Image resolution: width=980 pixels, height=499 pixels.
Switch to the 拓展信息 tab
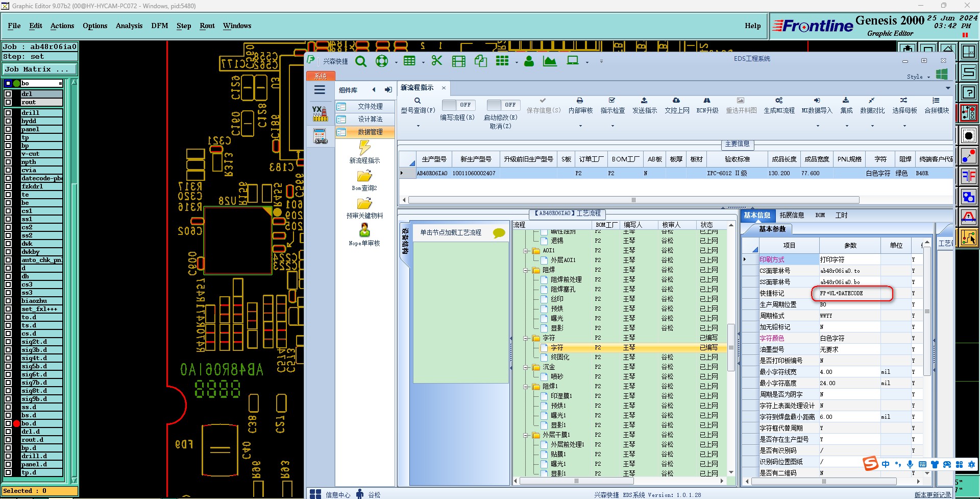pos(792,216)
